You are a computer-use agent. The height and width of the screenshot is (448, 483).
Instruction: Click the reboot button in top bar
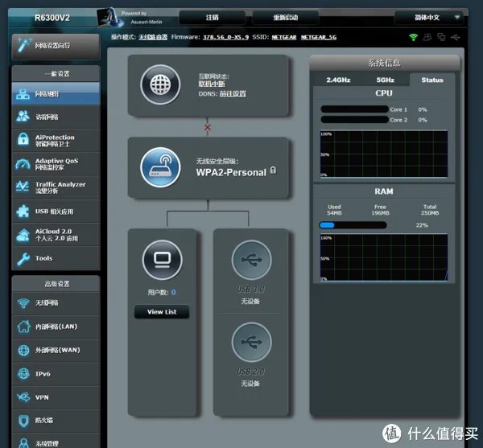286,17
